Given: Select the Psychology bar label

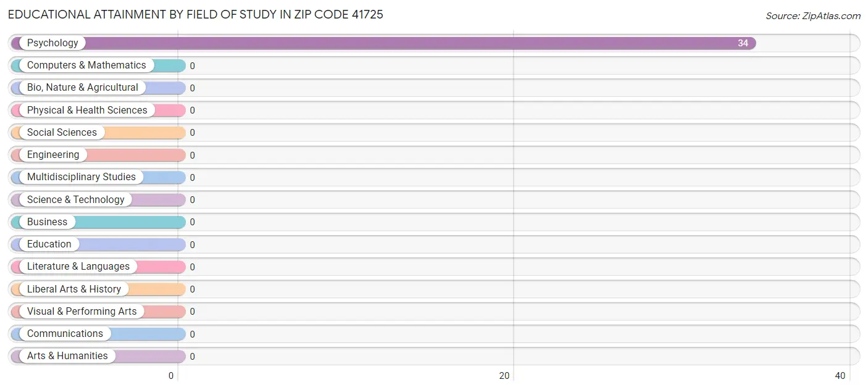Looking at the screenshot, I should 52,43.
